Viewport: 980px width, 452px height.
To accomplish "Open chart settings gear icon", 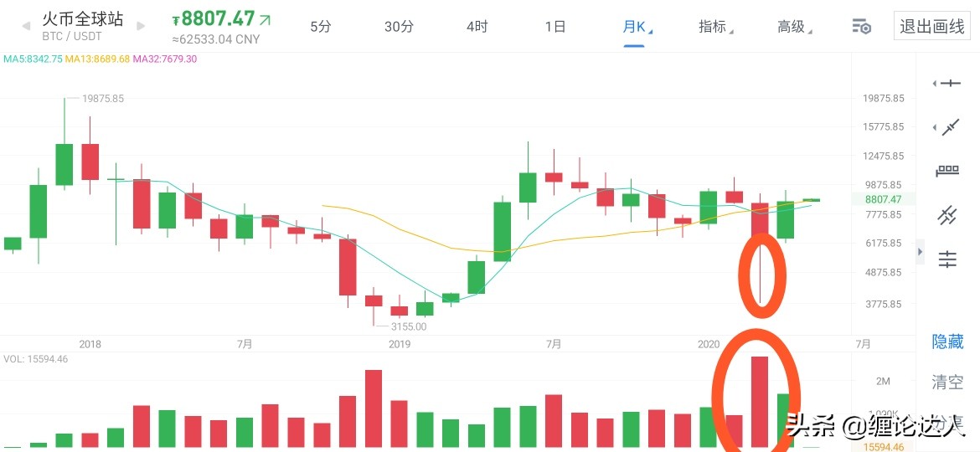I will (x=861, y=27).
